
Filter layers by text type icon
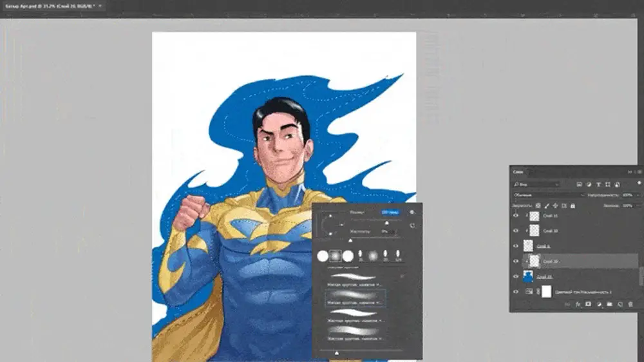pyautogui.click(x=598, y=184)
